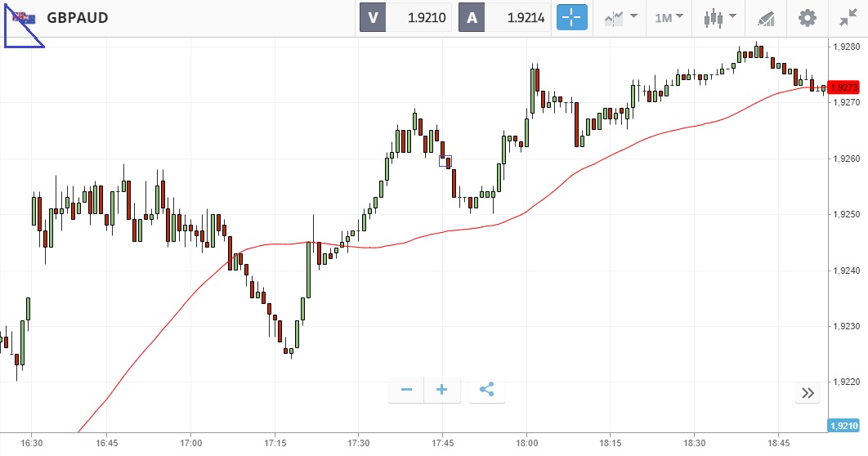This screenshot has width=868, height=456.
Task: Click the share chart icon
Action: pos(486,390)
